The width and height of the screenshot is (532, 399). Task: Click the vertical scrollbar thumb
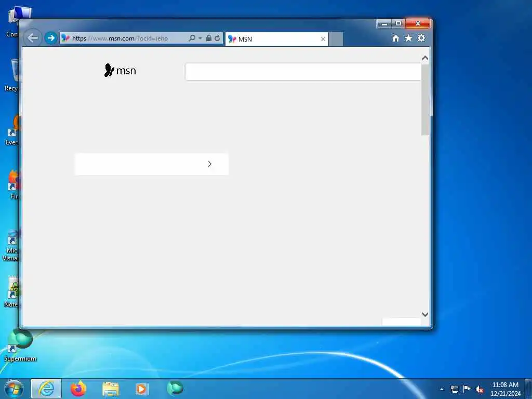click(x=425, y=99)
